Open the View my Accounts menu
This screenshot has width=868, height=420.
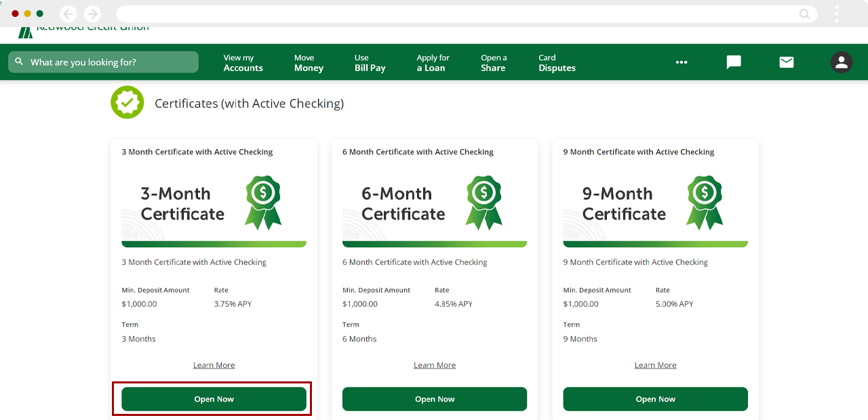[x=243, y=63]
